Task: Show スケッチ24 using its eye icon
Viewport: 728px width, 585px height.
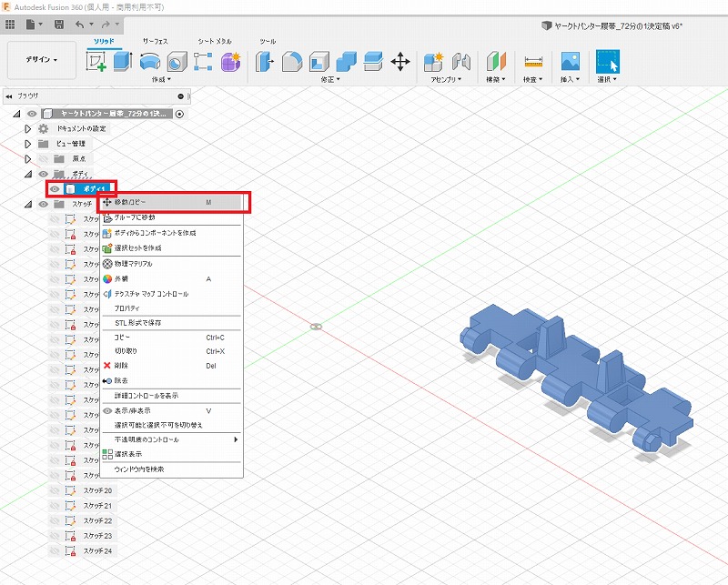Action: coord(56,551)
